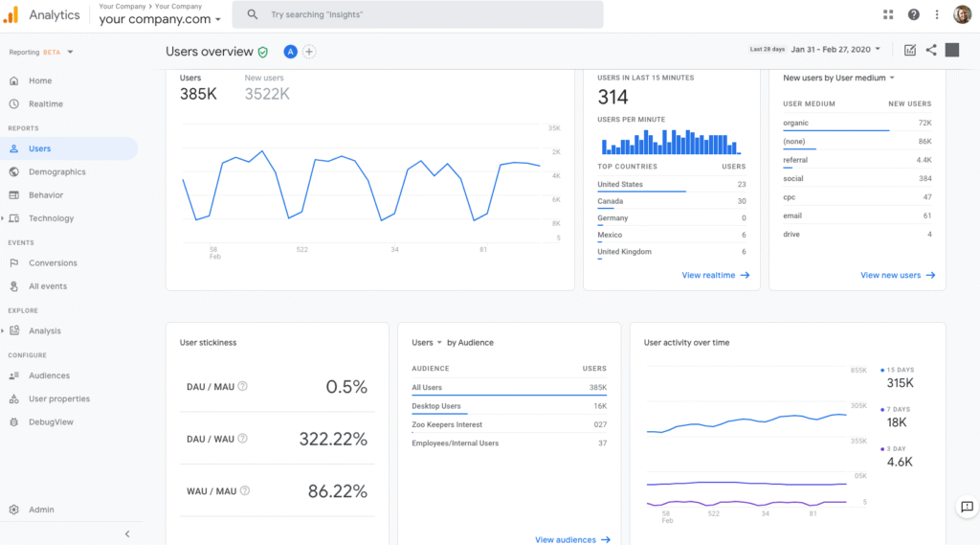Select the Users metric tab showing 385K

pos(198,87)
